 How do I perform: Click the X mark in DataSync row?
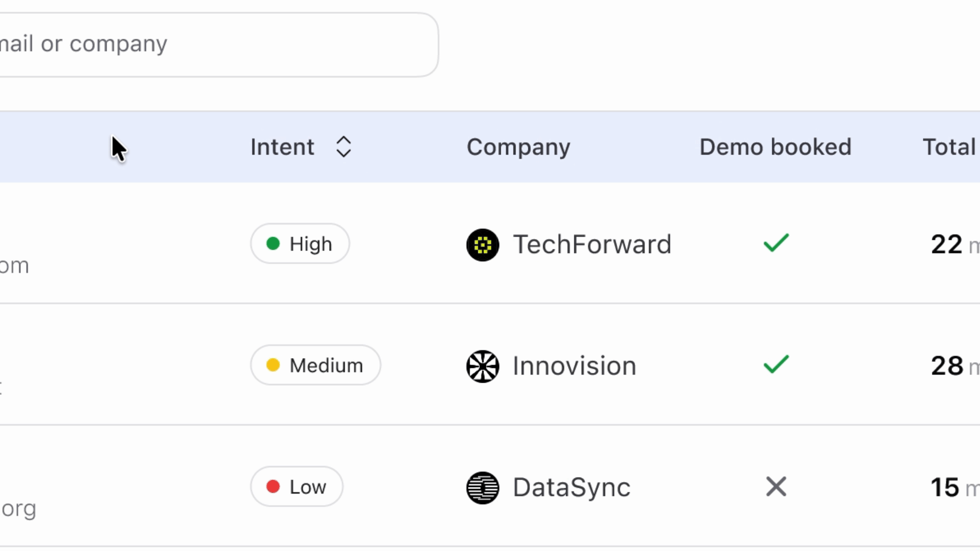tap(776, 487)
